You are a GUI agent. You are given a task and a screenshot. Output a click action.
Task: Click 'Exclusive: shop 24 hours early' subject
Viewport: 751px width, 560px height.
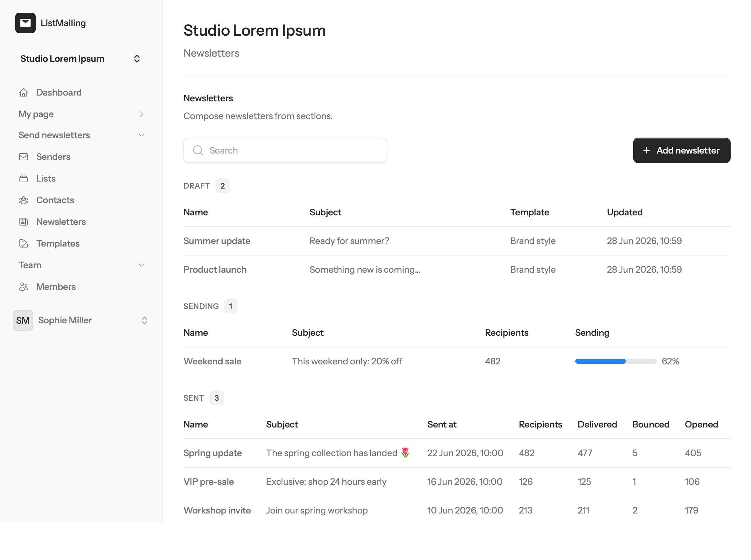tap(326, 482)
